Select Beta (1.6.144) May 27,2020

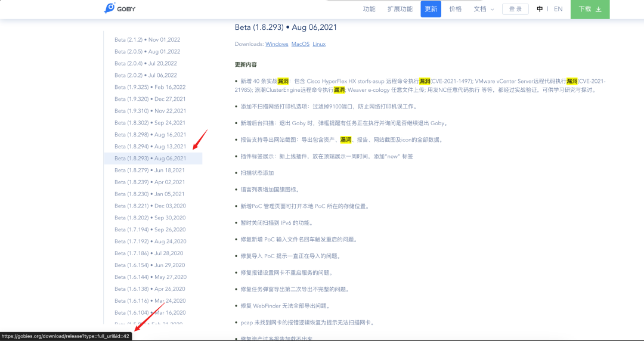coord(151,277)
